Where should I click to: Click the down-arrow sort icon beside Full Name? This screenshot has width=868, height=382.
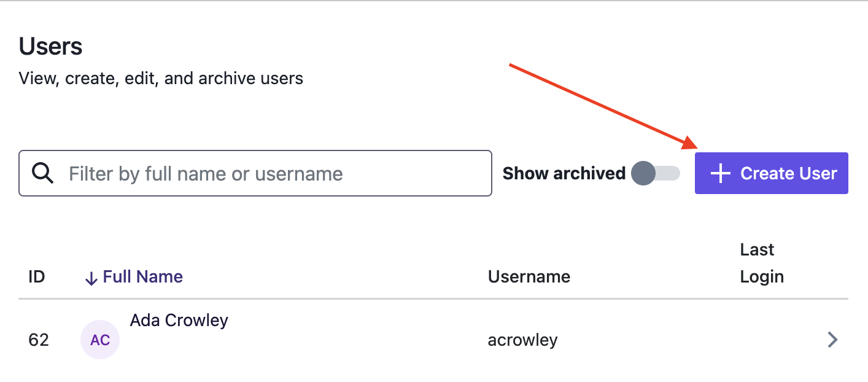(91, 278)
